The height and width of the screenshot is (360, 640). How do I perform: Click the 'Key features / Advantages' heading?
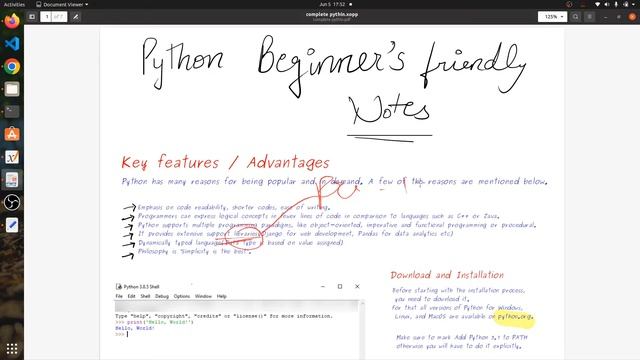(x=225, y=162)
